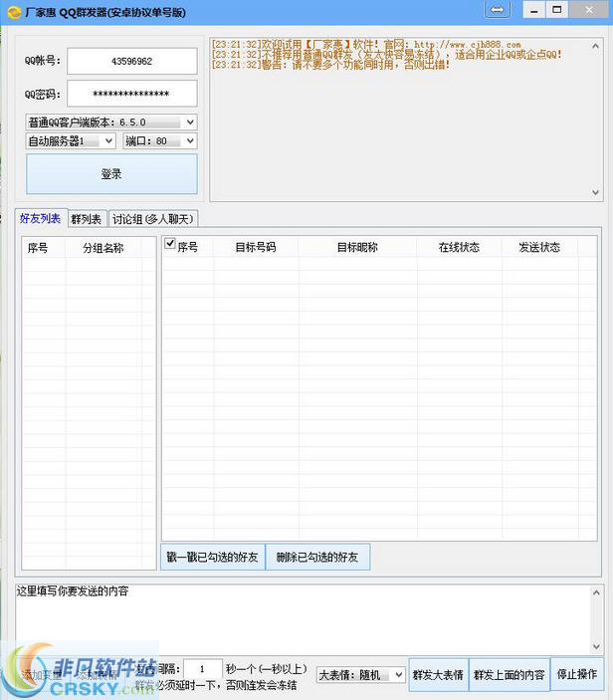The height and width of the screenshot is (700, 613).
Task: Click the 在线状态 column header
Action: (x=459, y=247)
